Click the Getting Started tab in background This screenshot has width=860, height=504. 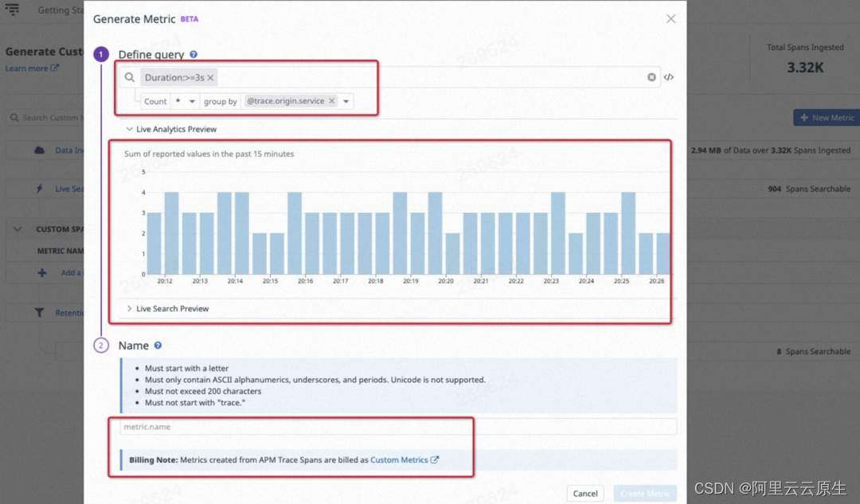click(x=61, y=10)
